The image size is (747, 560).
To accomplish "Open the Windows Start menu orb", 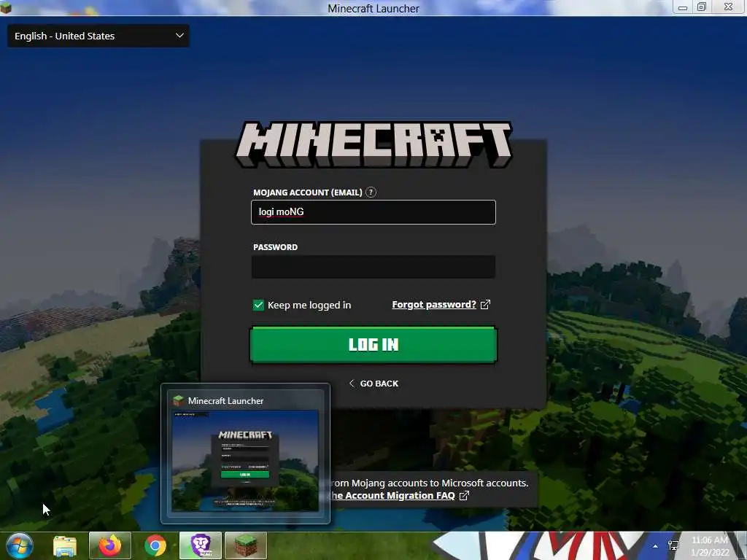I will click(19, 545).
